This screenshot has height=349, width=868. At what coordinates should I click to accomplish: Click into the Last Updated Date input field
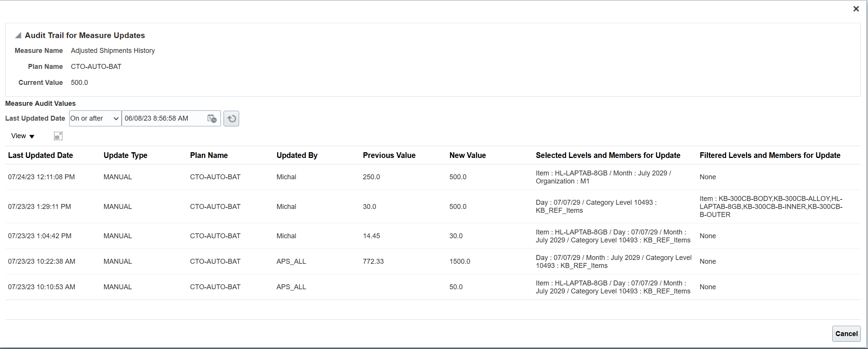(163, 118)
